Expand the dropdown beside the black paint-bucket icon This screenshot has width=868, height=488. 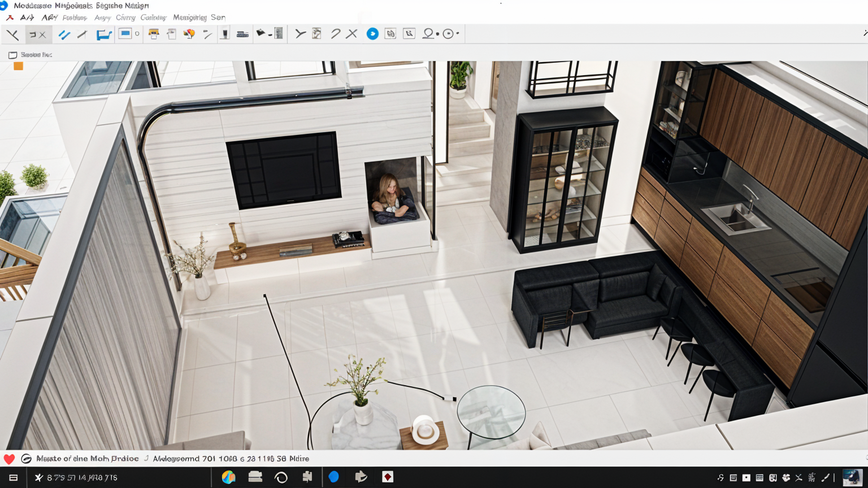(270, 34)
